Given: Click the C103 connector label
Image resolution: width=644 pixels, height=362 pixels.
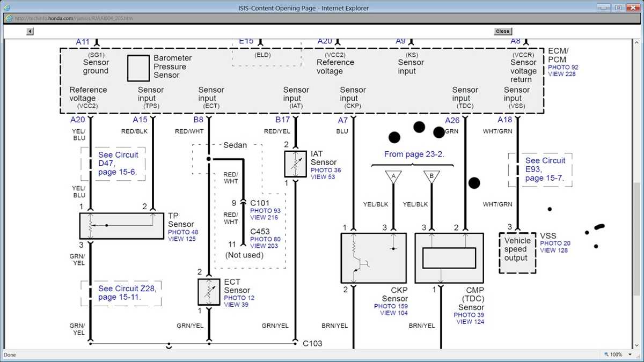Looking at the screenshot, I should (312, 343).
